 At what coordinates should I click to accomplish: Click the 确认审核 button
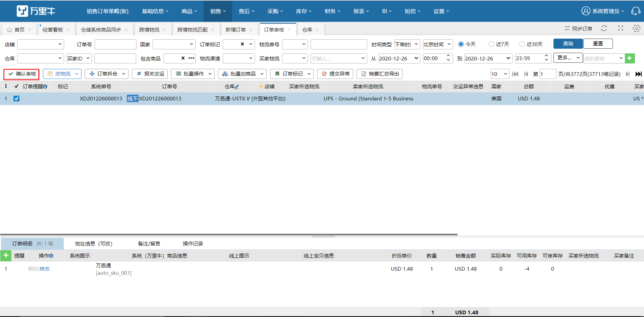(22, 74)
